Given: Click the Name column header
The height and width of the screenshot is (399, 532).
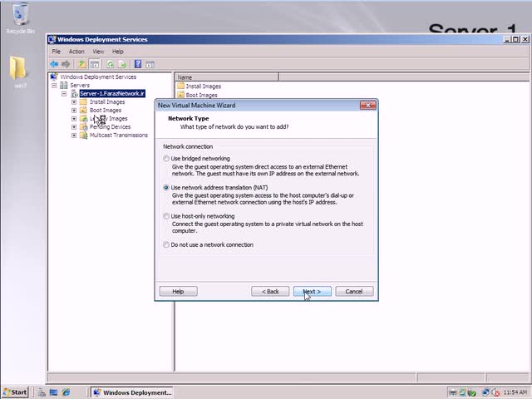Looking at the screenshot, I should click(227, 77).
